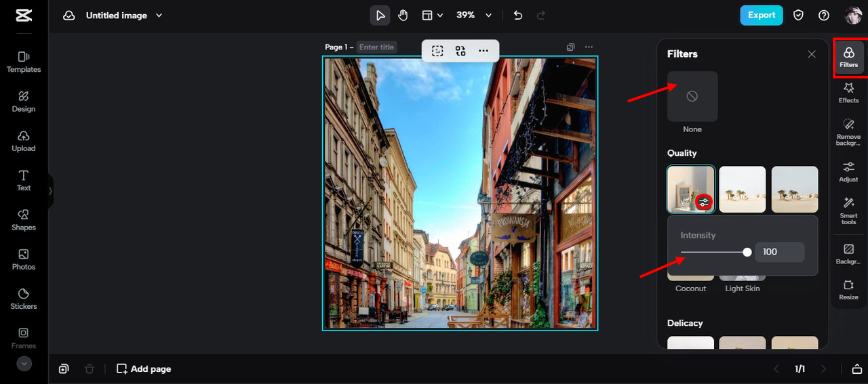Go to the previous page arrow
This screenshot has height=384, width=868.
tap(777, 369)
